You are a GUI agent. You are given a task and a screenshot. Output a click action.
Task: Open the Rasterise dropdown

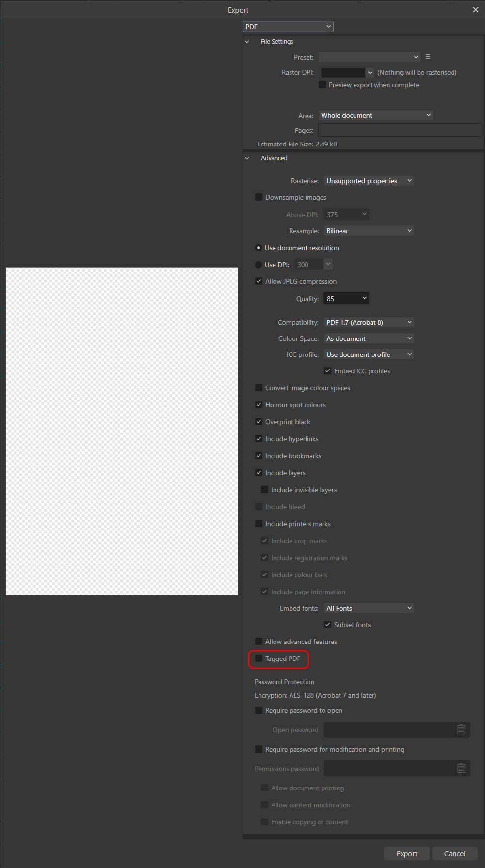pos(369,181)
